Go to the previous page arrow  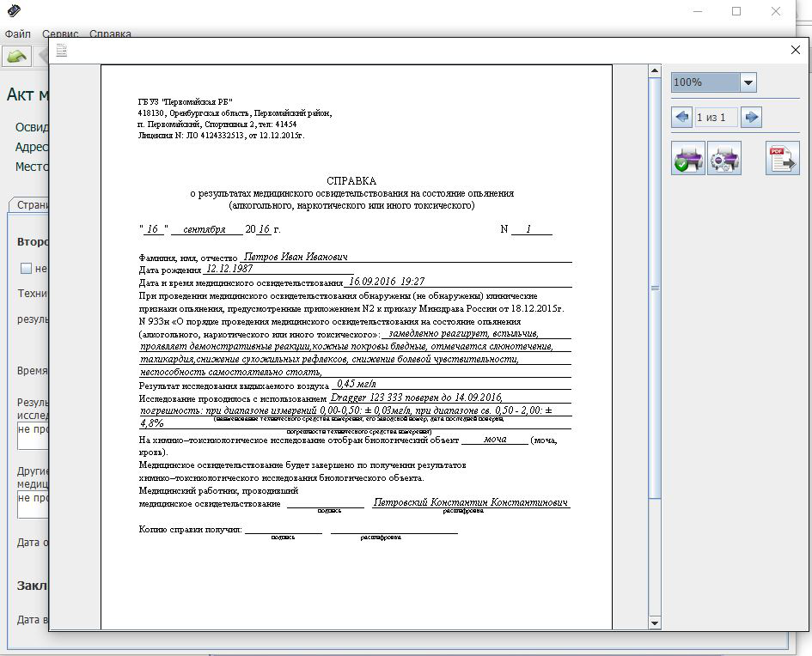pos(682,117)
